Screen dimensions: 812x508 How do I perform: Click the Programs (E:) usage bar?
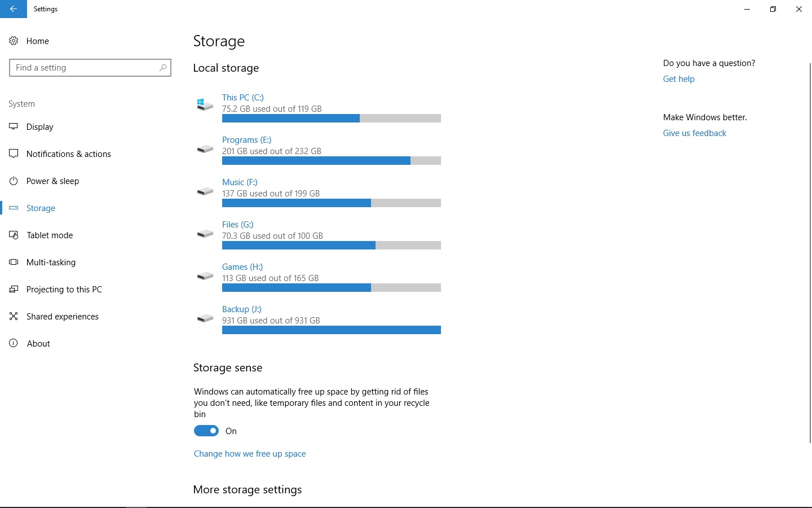point(332,161)
